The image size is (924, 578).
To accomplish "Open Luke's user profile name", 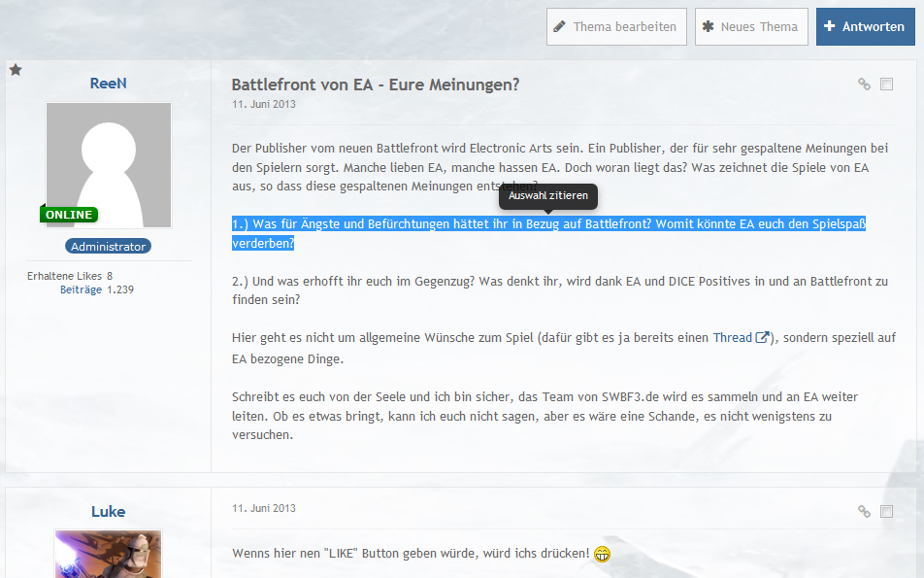I will coord(109,511).
